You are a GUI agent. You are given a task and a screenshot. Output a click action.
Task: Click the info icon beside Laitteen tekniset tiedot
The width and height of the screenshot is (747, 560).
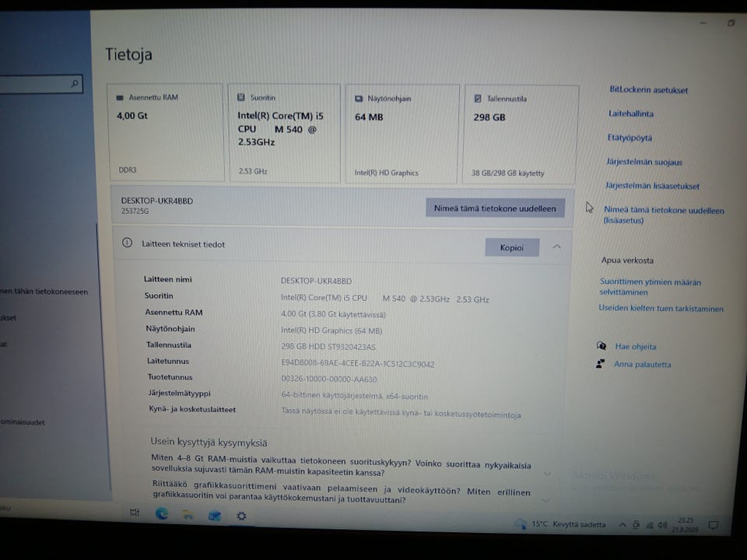pyautogui.click(x=127, y=243)
